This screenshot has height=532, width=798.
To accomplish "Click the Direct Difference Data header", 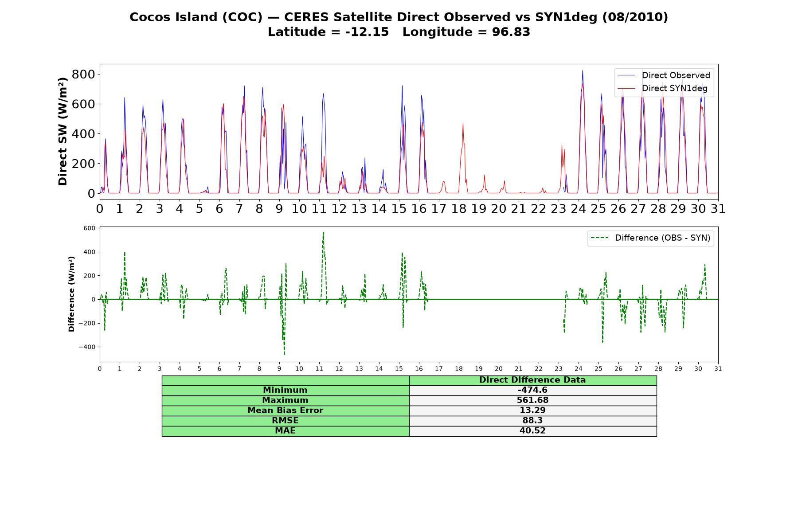I will click(533, 380).
